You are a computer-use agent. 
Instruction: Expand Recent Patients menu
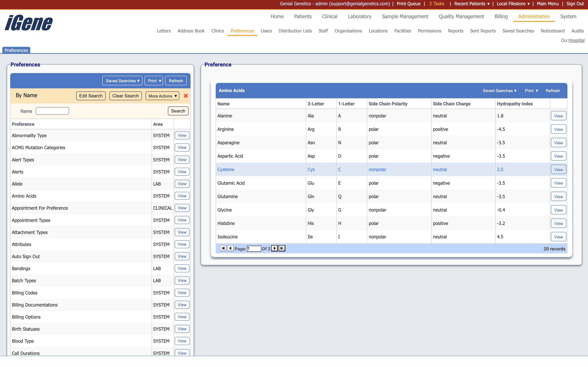(x=472, y=4)
